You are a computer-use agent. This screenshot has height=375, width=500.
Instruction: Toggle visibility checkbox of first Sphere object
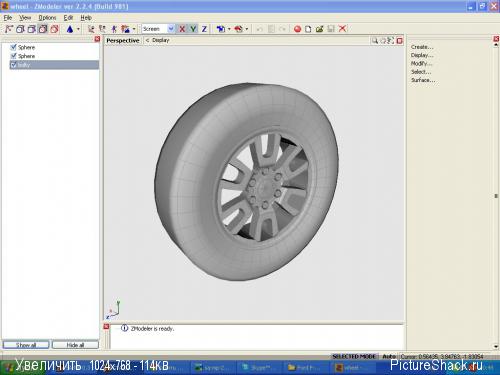(x=14, y=47)
